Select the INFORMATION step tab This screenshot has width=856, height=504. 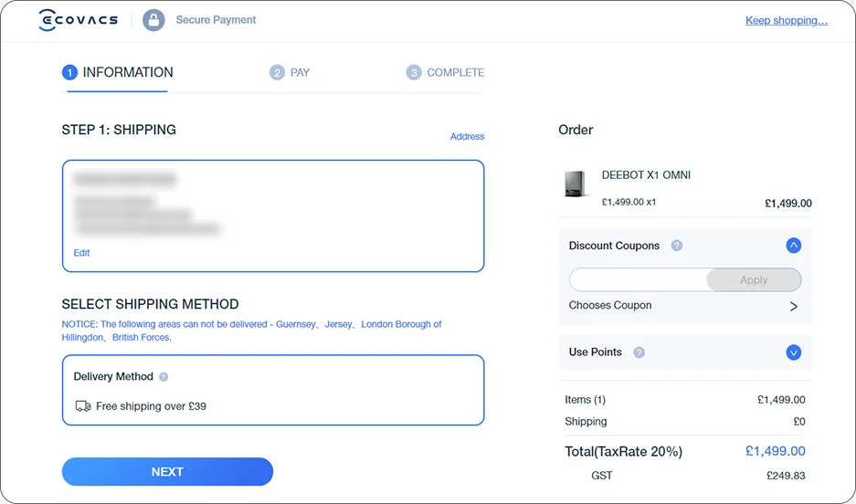(117, 72)
